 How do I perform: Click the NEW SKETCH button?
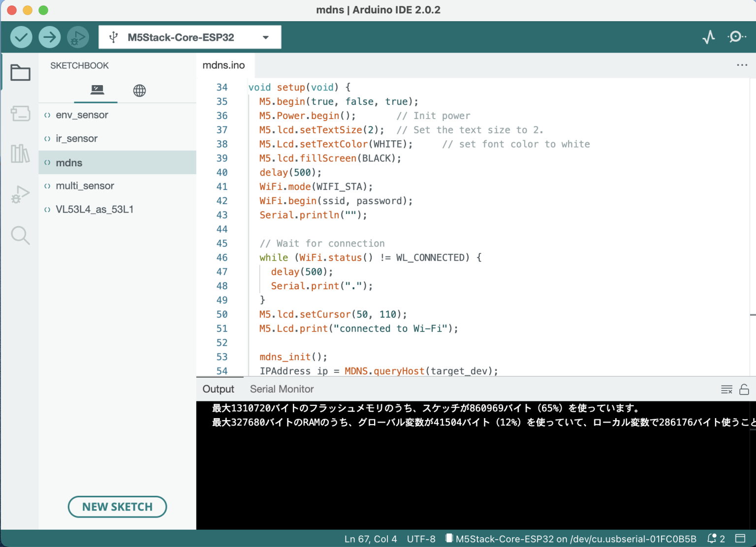(117, 507)
